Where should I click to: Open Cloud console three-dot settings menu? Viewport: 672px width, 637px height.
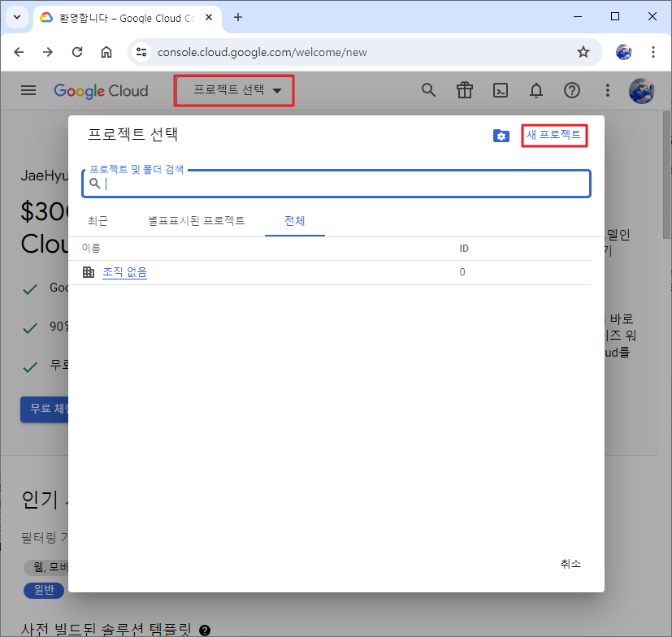607,90
